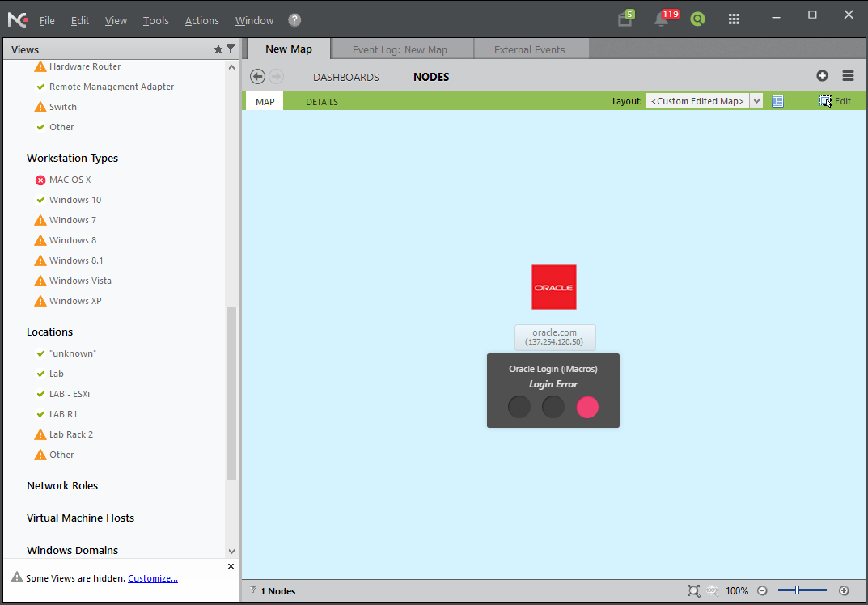868x605 pixels.
Task: Go back with the left arrow button
Action: [257, 76]
